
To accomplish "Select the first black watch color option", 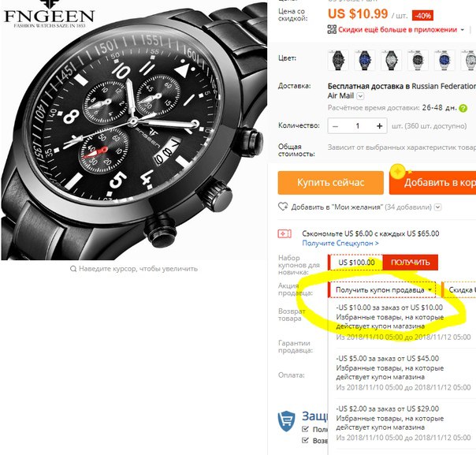I will [x=337, y=60].
